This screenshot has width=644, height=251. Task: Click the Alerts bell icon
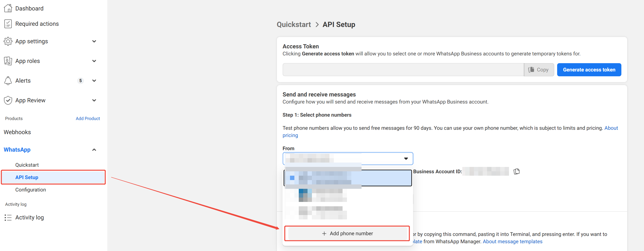8,80
